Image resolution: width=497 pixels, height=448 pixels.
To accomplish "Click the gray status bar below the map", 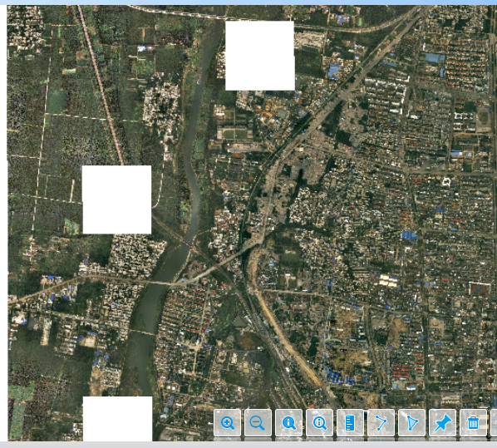I will pyautogui.click(x=248, y=445).
